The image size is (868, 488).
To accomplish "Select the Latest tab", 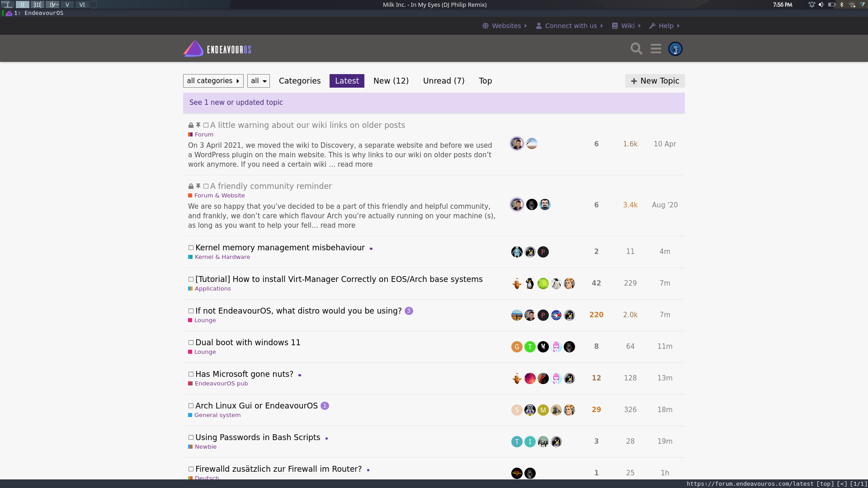I will point(347,80).
